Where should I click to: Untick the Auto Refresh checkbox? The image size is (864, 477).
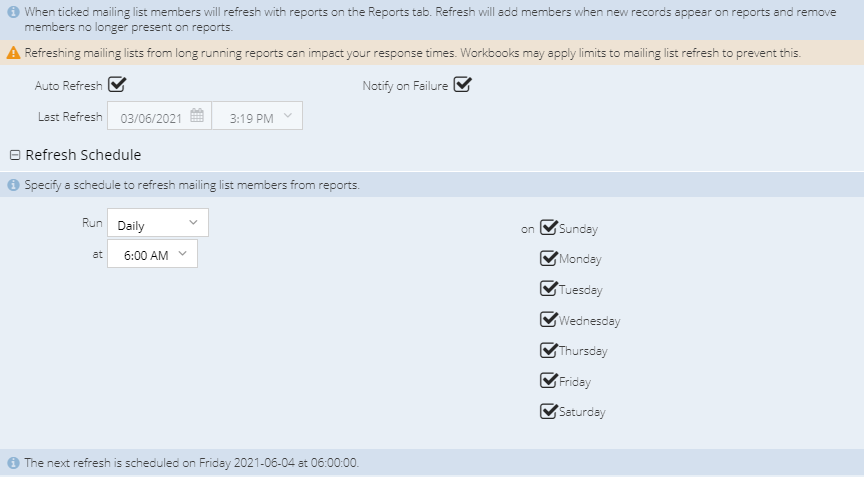pyautogui.click(x=117, y=85)
